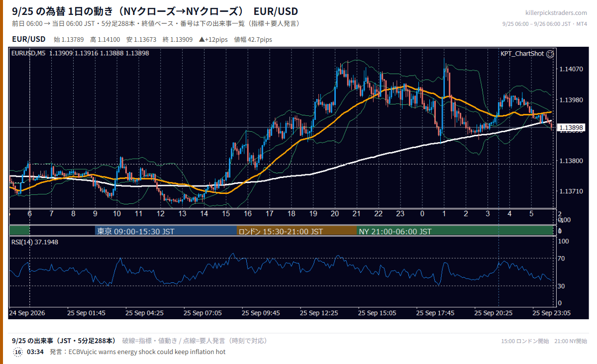Select the ロンドン 15:30-21:00 JST session bar

(x=297, y=231)
